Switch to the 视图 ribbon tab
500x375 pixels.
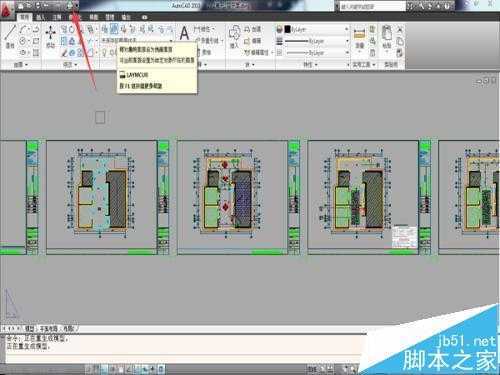tap(94, 17)
